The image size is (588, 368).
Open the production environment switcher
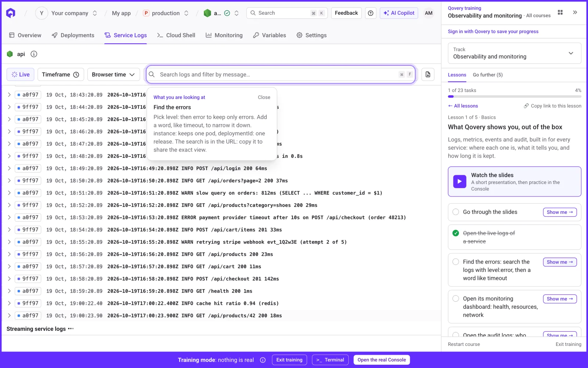click(186, 13)
